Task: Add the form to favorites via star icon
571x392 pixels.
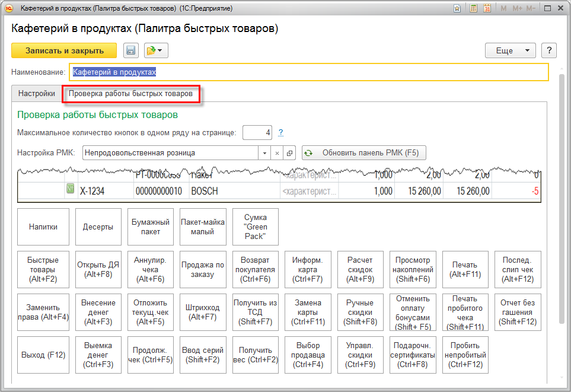Action: click(457, 9)
